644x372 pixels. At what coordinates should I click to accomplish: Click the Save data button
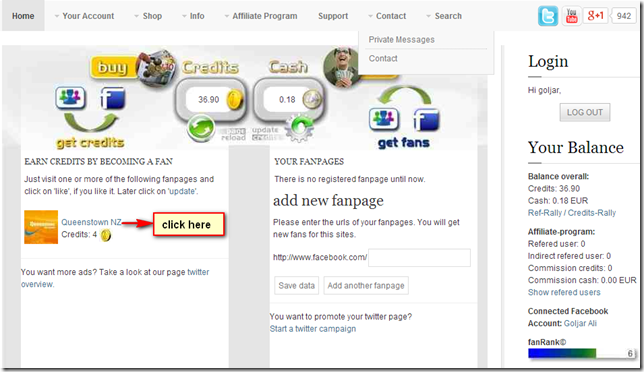click(x=297, y=286)
